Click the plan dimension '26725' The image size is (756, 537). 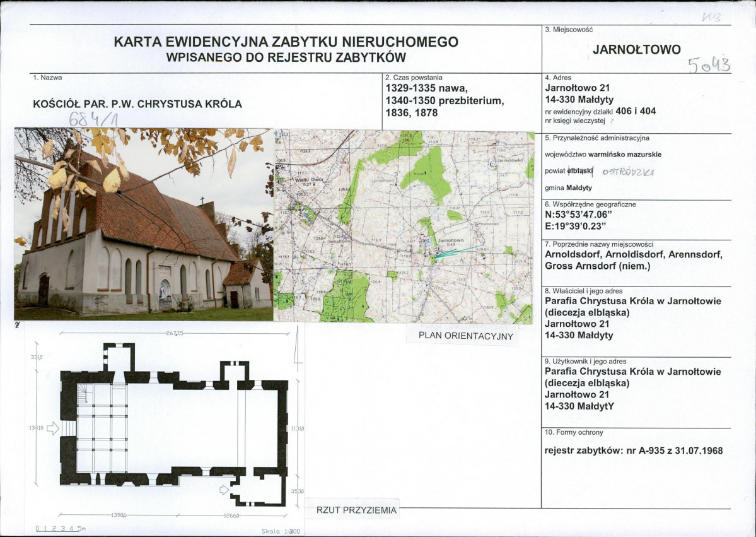click(175, 333)
